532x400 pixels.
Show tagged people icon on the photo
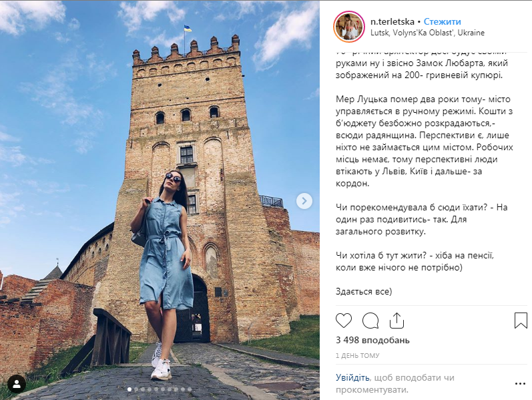(17, 384)
